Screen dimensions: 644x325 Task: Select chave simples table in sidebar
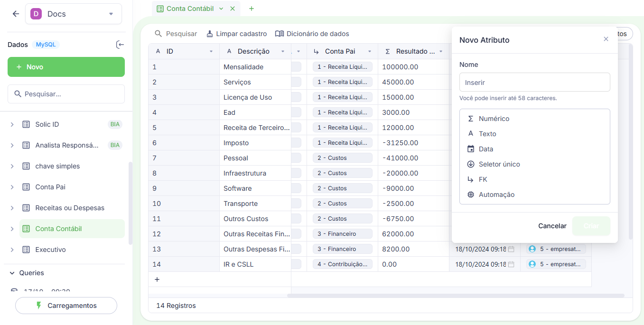point(57,166)
